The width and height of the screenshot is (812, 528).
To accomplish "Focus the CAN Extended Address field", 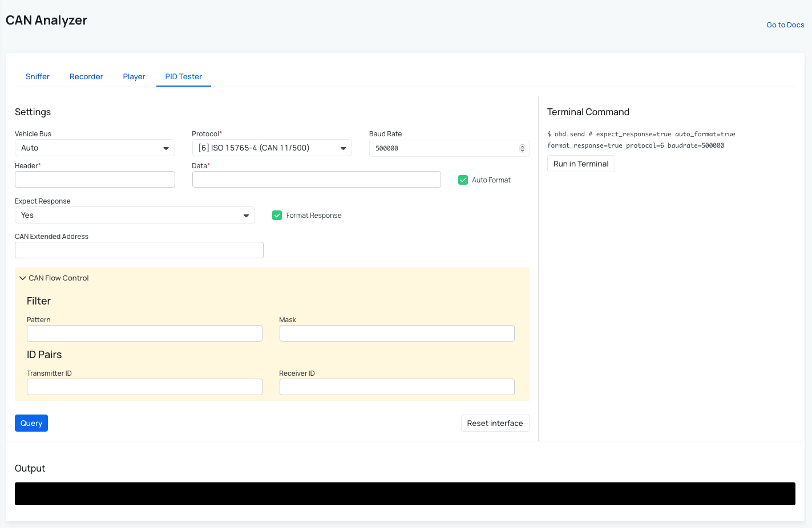I will click(x=139, y=250).
